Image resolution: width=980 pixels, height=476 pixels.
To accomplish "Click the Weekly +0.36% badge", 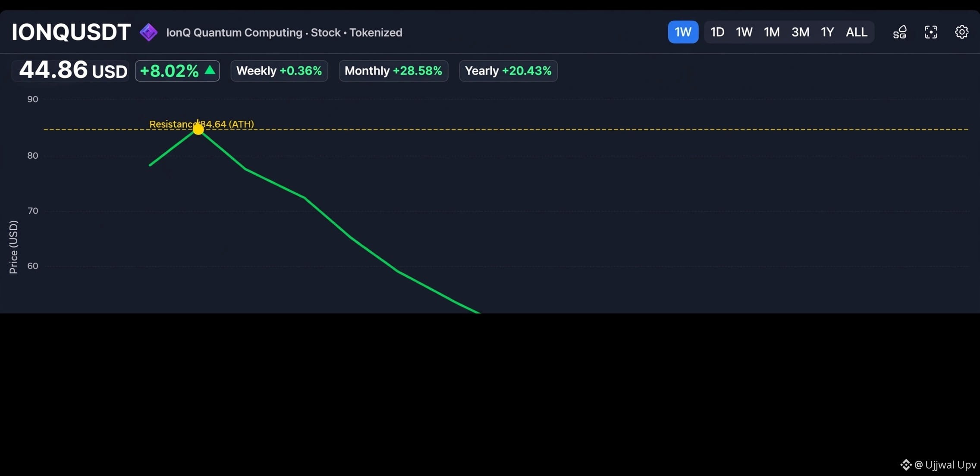I will (279, 71).
